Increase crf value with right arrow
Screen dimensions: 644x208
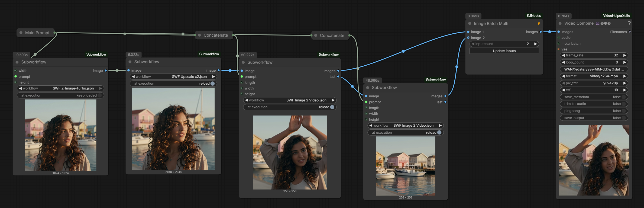pyautogui.click(x=624, y=90)
